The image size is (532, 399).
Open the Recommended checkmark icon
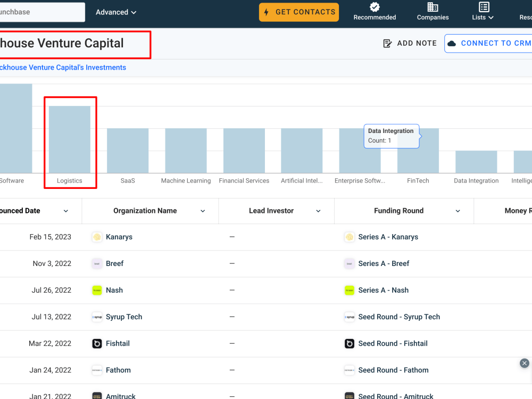(x=375, y=8)
